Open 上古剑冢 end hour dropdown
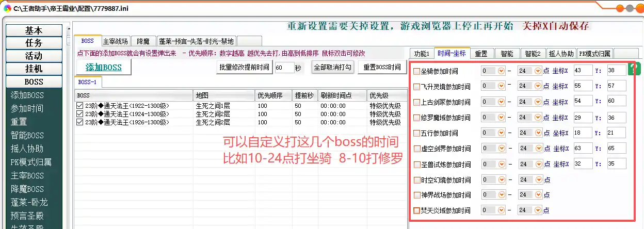The width and height of the screenshot is (644, 229). click(x=538, y=102)
